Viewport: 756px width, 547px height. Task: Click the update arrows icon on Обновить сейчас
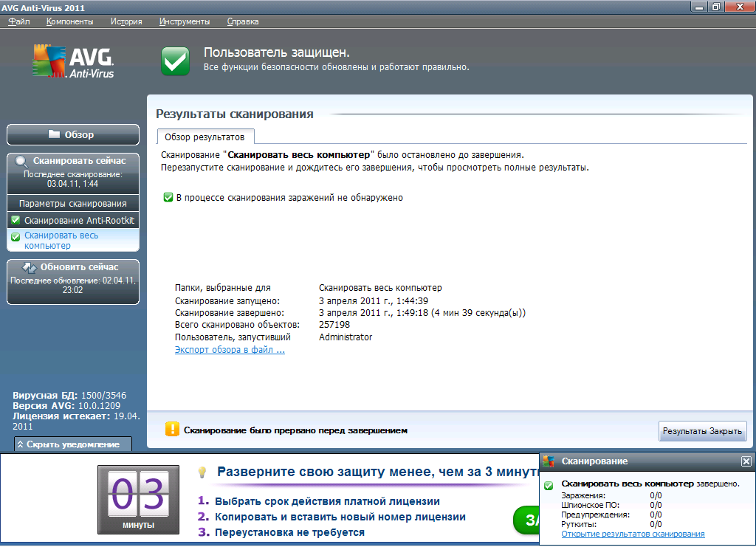point(30,267)
